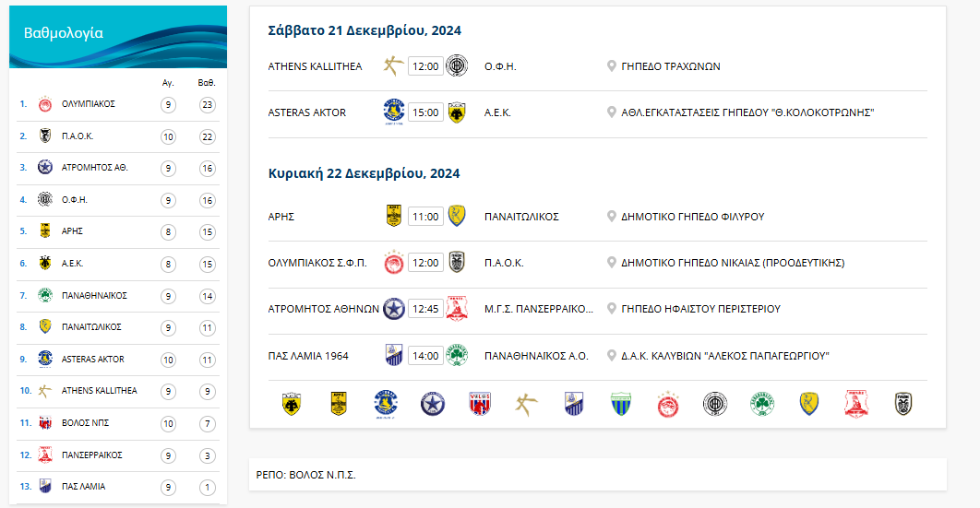This screenshot has width=980, height=508.
Task: Open Athens Kallithea logo in bottom logo row
Action: (526, 404)
